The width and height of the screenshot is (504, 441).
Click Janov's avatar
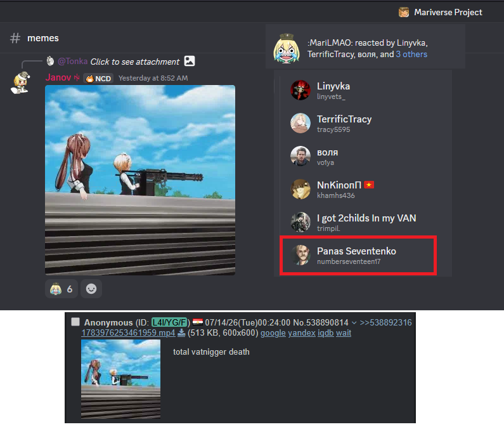click(20, 83)
